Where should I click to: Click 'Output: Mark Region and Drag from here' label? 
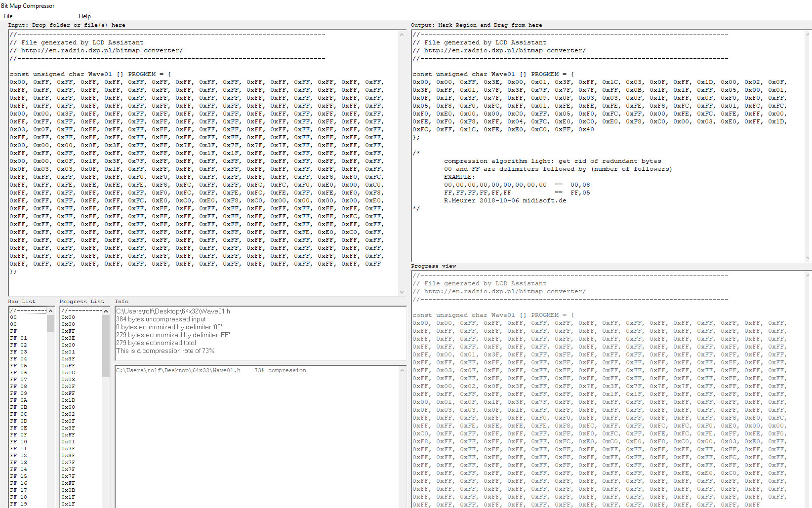[x=477, y=25]
